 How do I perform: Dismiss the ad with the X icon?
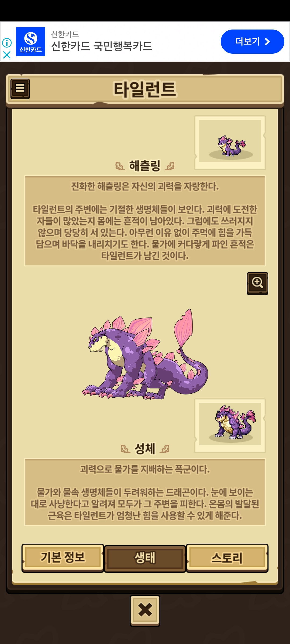click(x=7, y=55)
